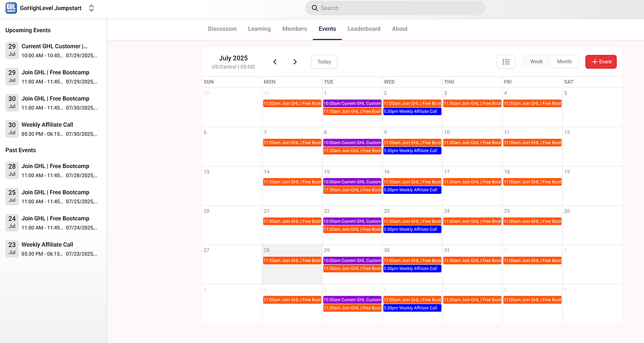Open the orange Bootcamp event on July 15

click(x=352, y=190)
